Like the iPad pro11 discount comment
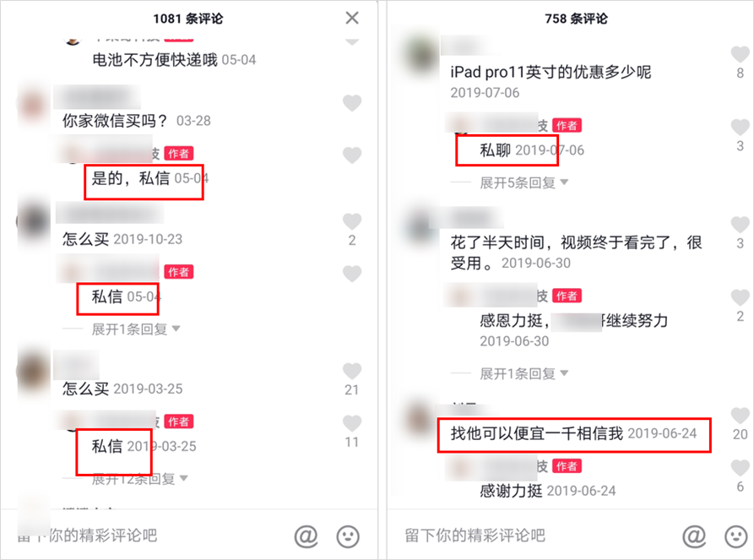The image size is (754, 560). (740, 54)
